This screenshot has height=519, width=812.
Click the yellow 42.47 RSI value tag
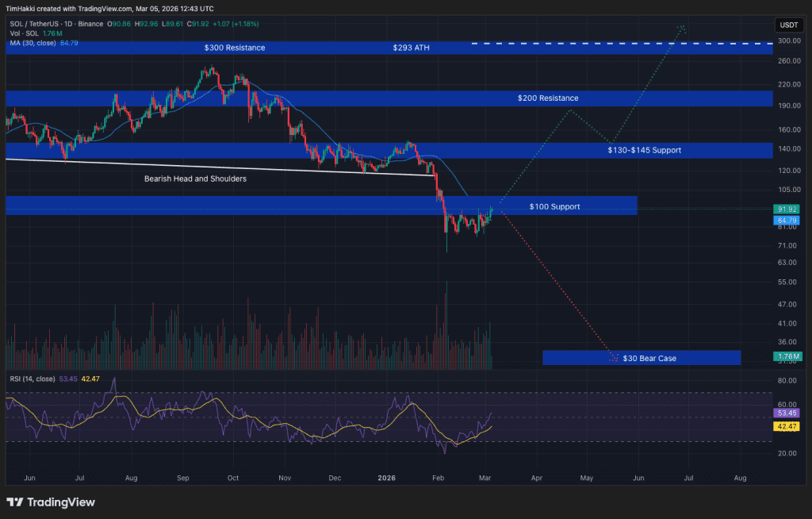coord(788,427)
